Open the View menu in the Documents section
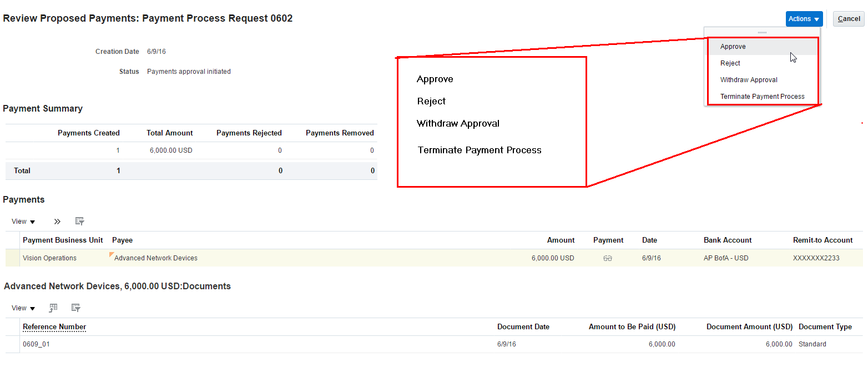The width and height of the screenshot is (868, 367). (23, 308)
